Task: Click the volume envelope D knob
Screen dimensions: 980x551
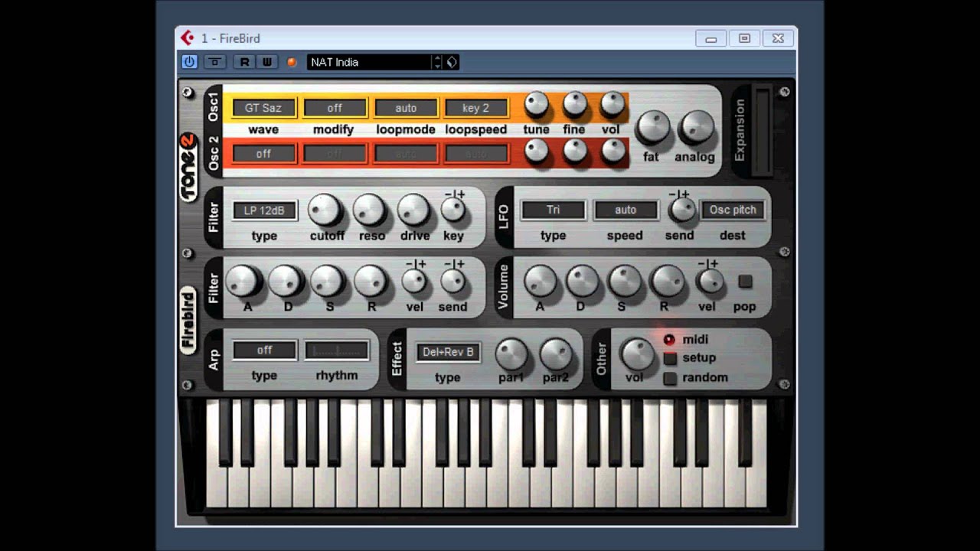Action: click(583, 282)
